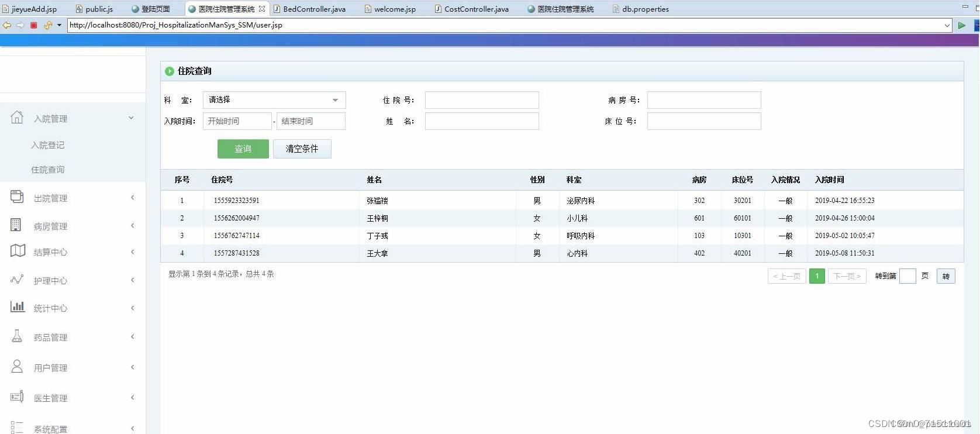Focus the 姓名 input field
This screenshot has width=980, height=434.
(482, 121)
